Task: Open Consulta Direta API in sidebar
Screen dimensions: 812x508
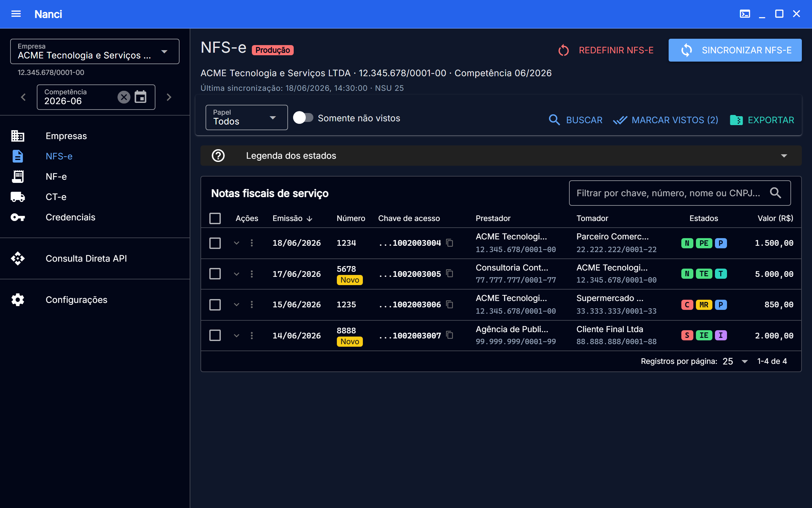Action: (x=95, y=258)
